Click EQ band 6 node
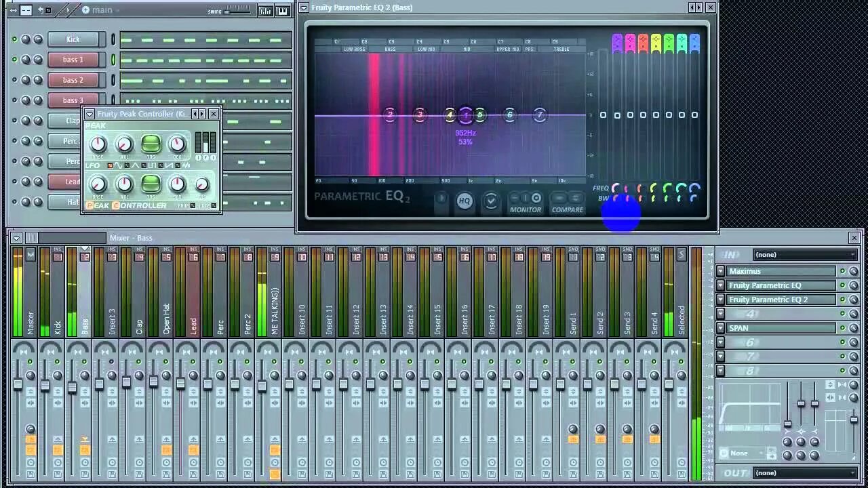This screenshot has height=488, width=868. pos(510,115)
